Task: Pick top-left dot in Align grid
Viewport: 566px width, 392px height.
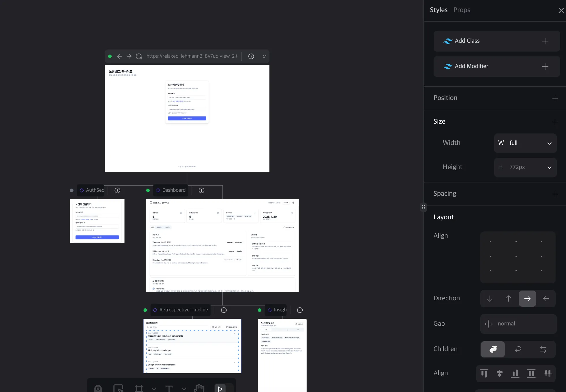Action: point(490,242)
